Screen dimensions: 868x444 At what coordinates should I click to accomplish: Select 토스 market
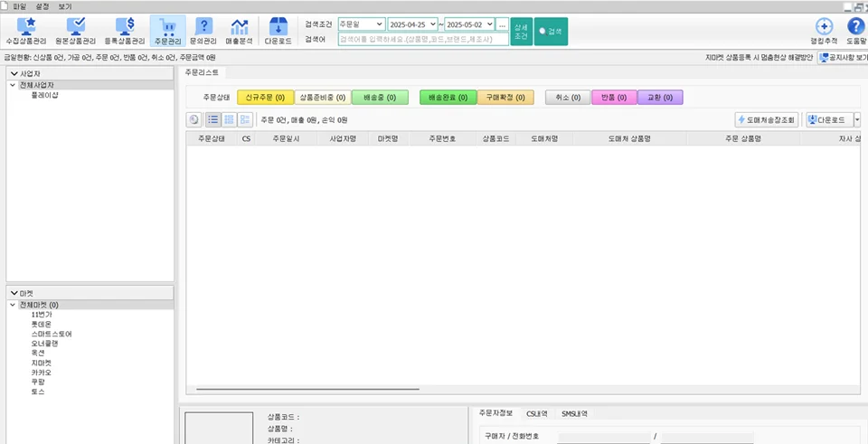pyautogui.click(x=38, y=392)
